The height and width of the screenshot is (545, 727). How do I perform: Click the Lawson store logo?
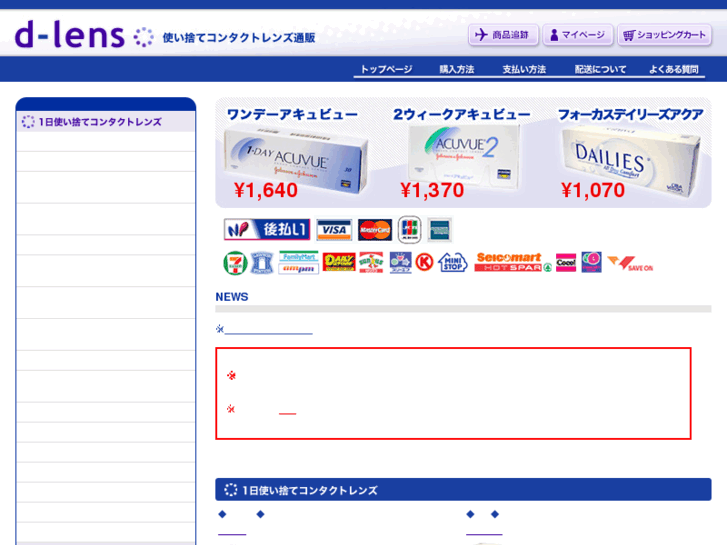[x=262, y=263]
